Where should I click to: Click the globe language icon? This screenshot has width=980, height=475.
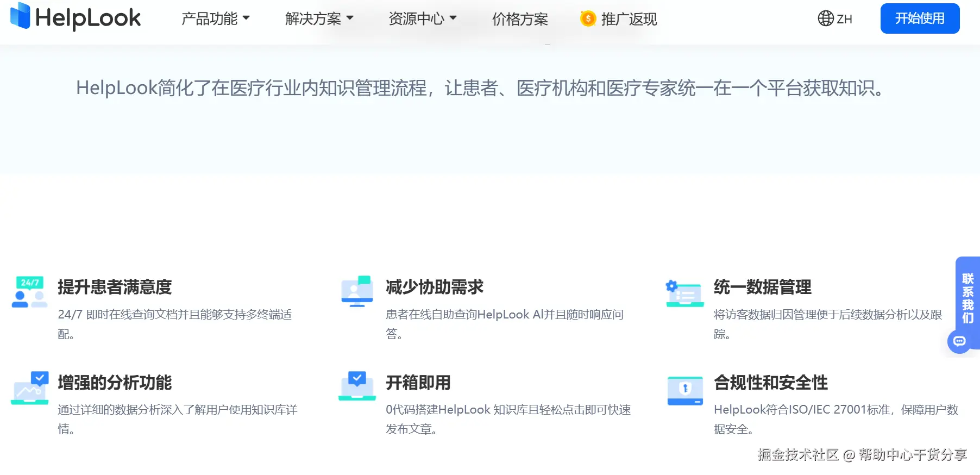tap(826, 18)
